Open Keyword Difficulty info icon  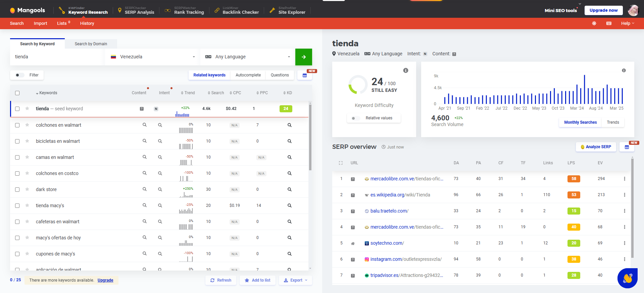click(x=406, y=70)
